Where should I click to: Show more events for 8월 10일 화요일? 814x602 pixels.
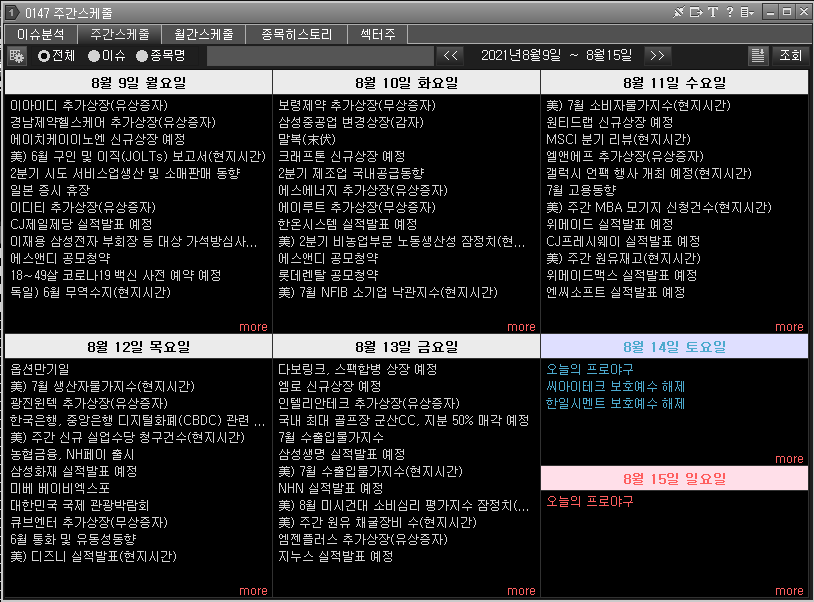pos(521,326)
